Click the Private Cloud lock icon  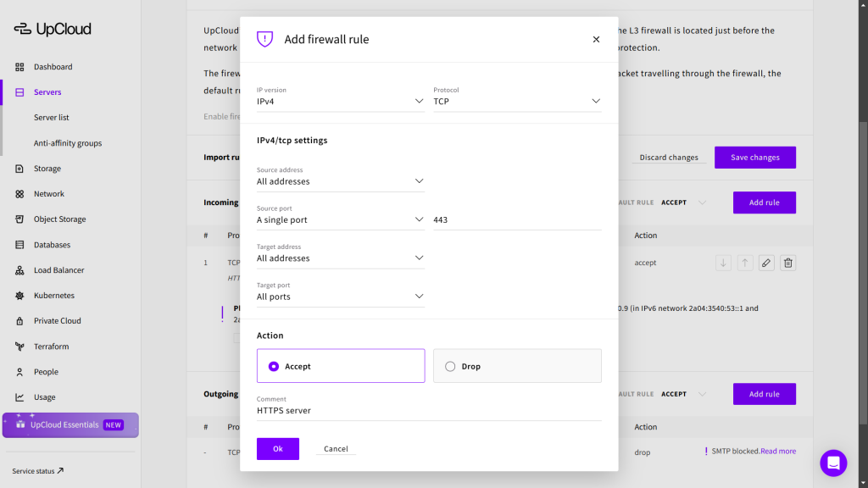pyautogui.click(x=19, y=321)
